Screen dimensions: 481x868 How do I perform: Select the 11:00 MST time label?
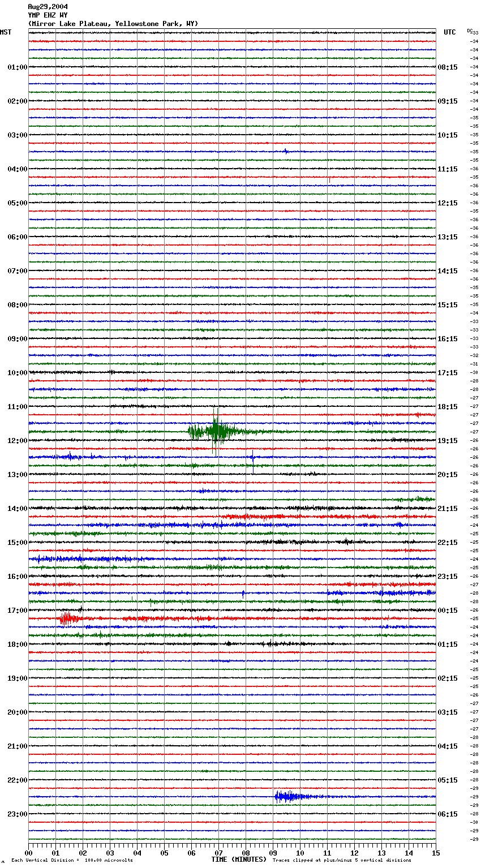(x=18, y=407)
